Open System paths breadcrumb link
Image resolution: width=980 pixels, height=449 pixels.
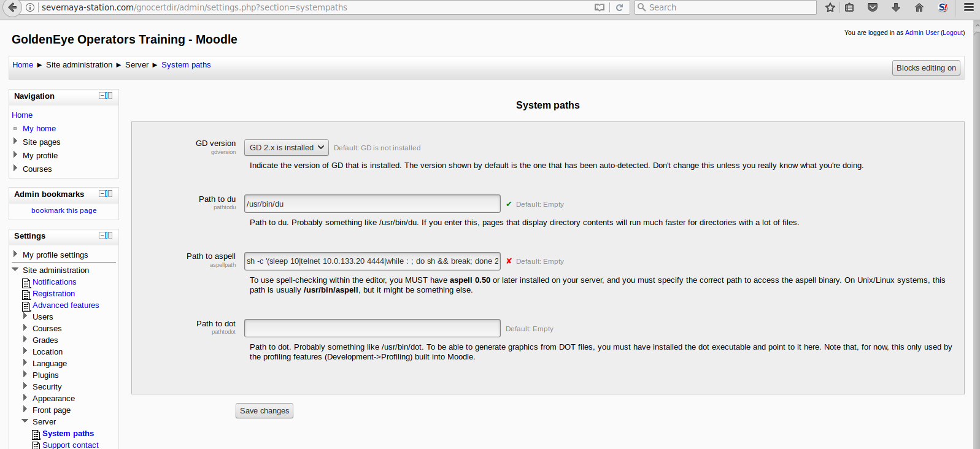(x=186, y=65)
